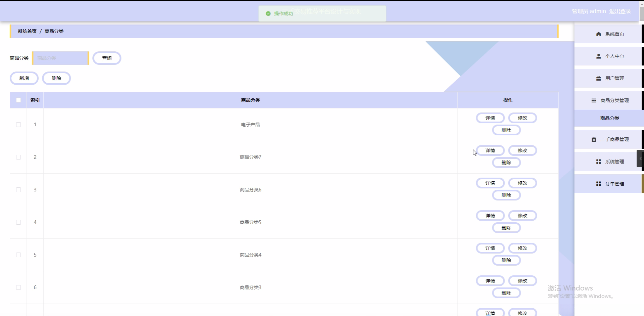
Task: Click the list icon beside 商品分类管理
Action: [594, 100]
